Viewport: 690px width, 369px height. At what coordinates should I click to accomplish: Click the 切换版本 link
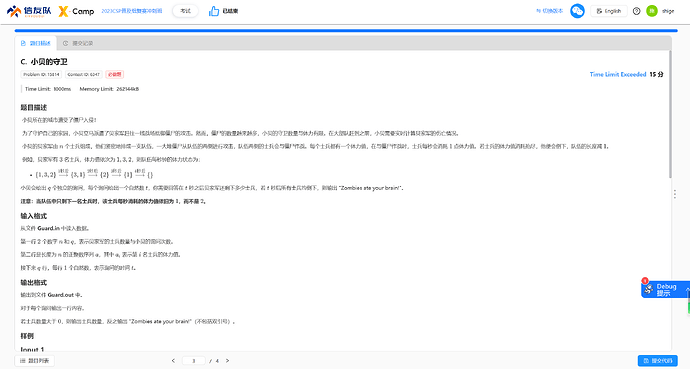550,11
